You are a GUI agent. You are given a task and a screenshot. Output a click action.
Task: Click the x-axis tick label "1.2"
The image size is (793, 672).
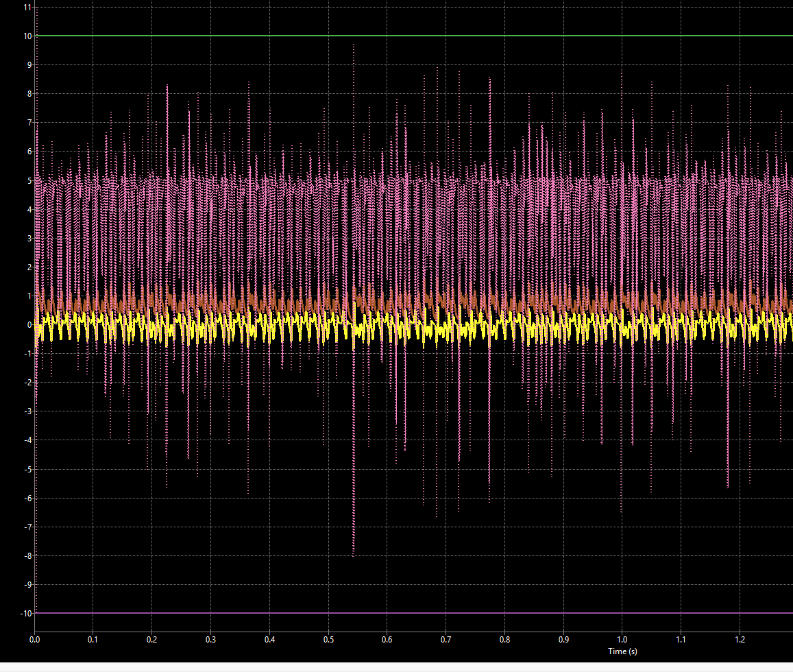(740, 640)
